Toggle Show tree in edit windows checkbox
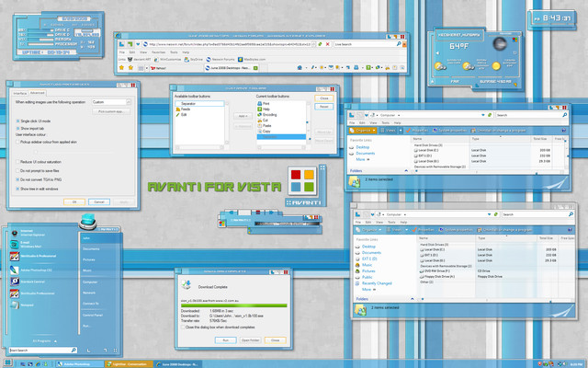The width and height of the screenshot is (588, 368). pyautogui.click(x=17, y=189)
